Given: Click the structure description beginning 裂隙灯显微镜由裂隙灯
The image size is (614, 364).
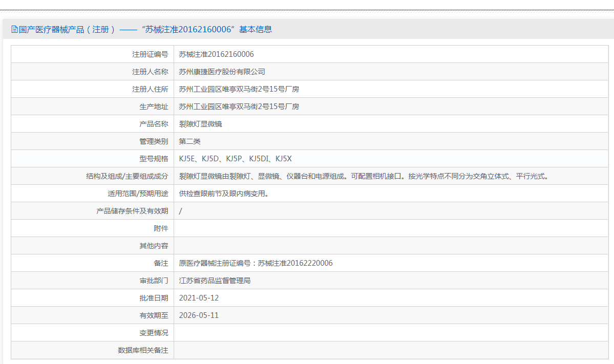Looking at the screenshot, I should pyautogui.click(x=365, y=176).
